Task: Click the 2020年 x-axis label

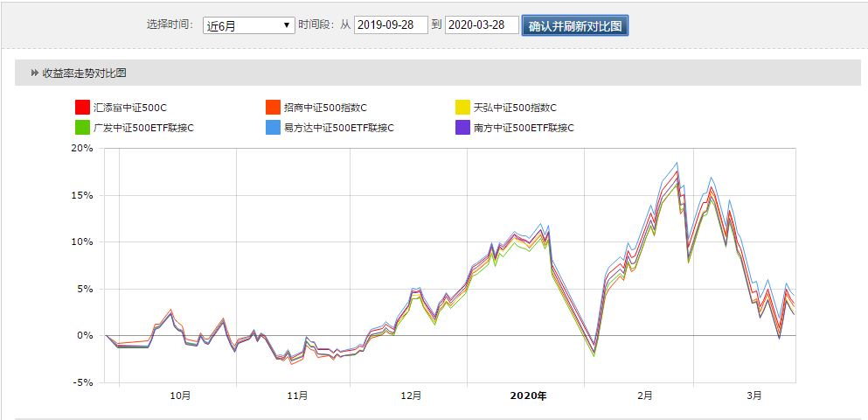Action: point(528,395)
